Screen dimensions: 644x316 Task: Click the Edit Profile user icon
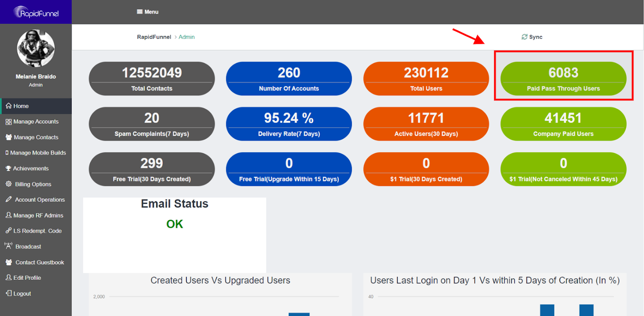[x=8, y=278]
